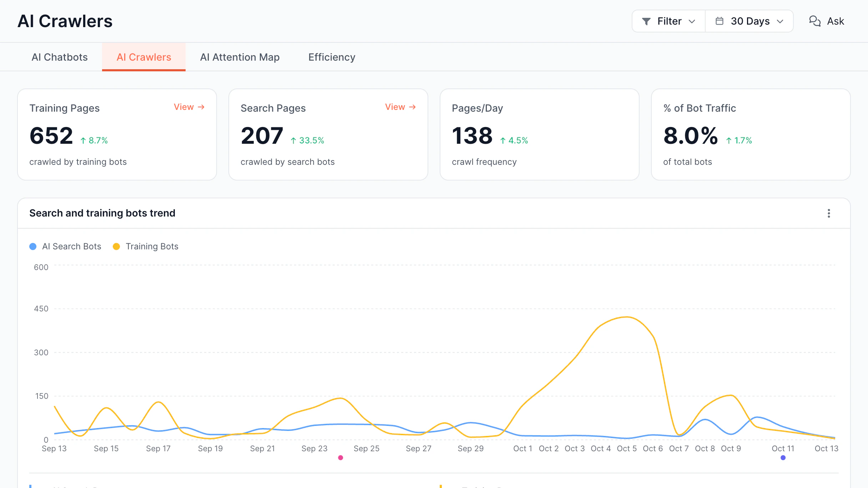Click the 138 pages/day value
Image resolution: width=868 pixels, height=488 pixels.
coord(472,136)
